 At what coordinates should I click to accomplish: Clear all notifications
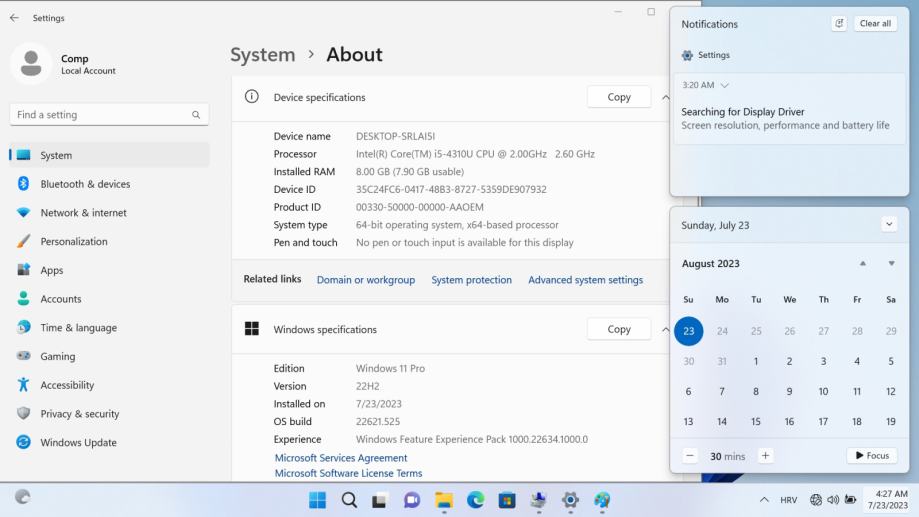click(x=875, y=24)
